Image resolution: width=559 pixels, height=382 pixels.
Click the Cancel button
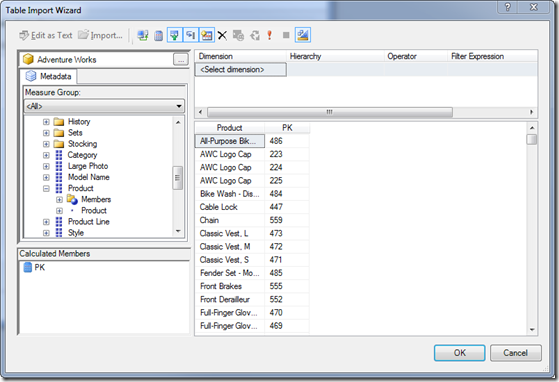[516, 353]
